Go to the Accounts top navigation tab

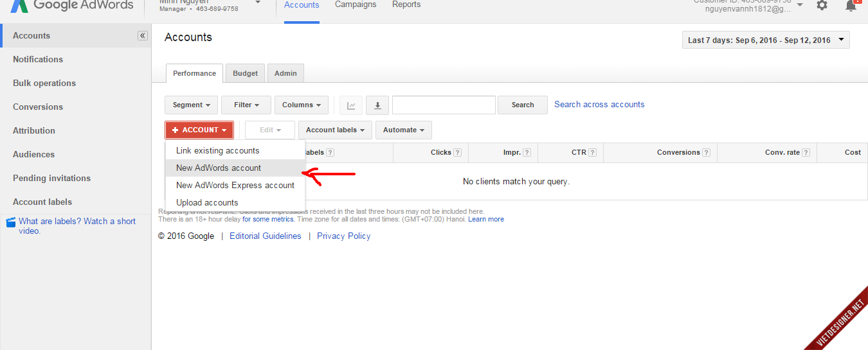pos(302,6)
